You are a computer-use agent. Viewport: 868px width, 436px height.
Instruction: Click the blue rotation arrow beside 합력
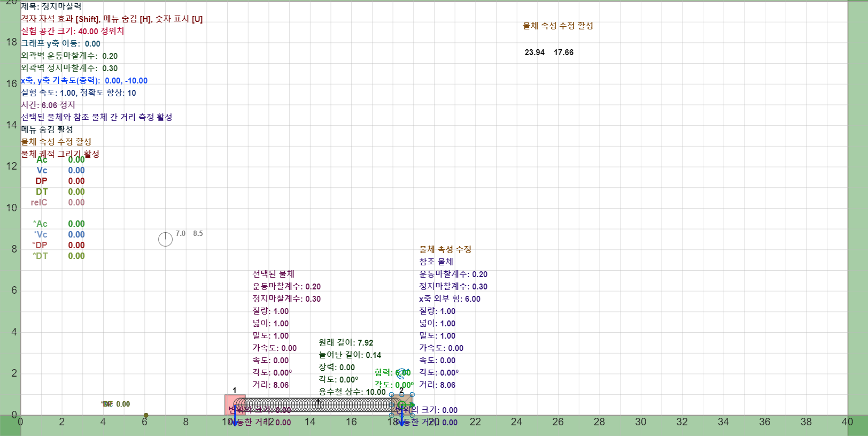tap(401, 373)
